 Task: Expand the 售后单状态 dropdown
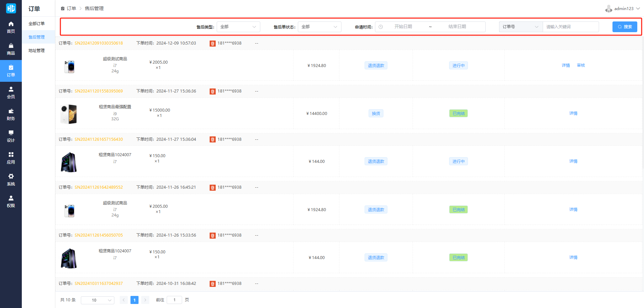(319, 27)
